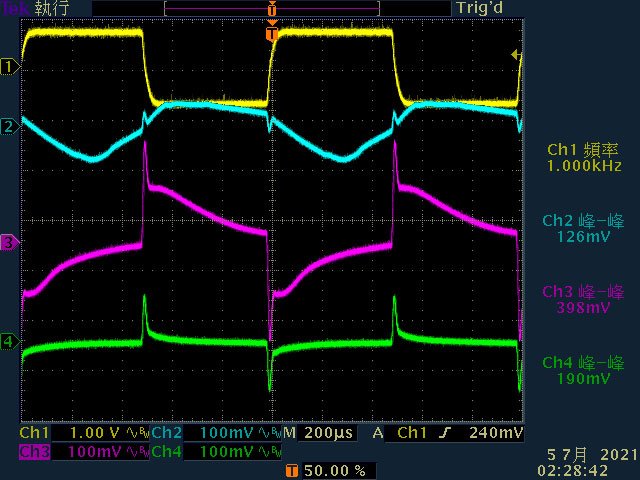Select the channel 2 ground marker
Viewport: 640px width, 480px height.
point(9,127)
